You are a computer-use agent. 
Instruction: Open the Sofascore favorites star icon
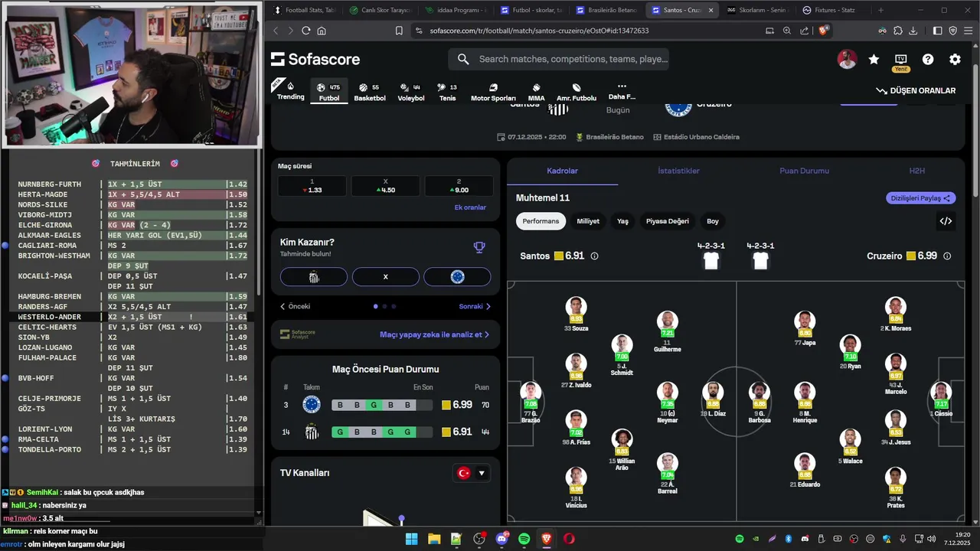(874, 59)
